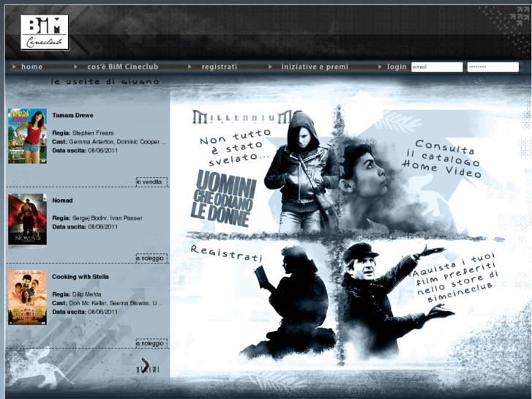532x399 pixels.
Task: Click 'Aquista i tuoi film preferiti' banner
Action: point(456,277)
